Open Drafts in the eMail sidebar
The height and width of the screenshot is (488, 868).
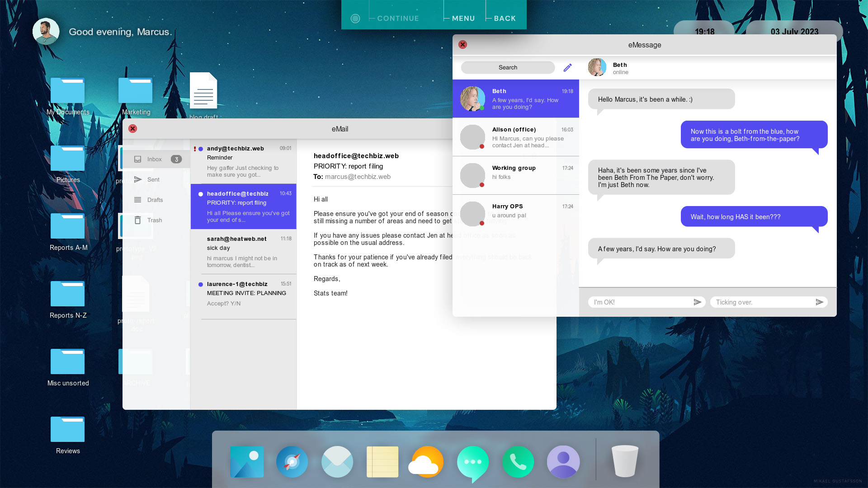pyautogui.click(x=154, y=200)
